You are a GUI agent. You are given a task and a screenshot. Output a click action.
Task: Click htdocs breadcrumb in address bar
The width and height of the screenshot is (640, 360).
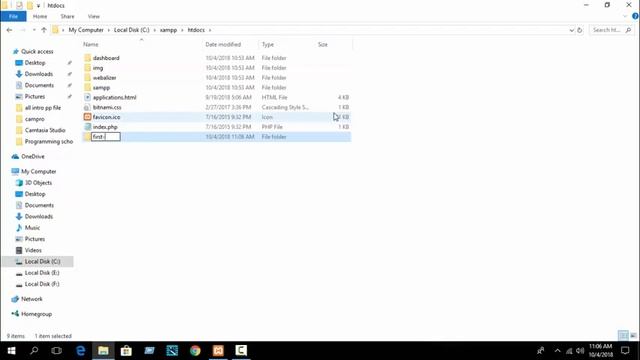[196, 30]
